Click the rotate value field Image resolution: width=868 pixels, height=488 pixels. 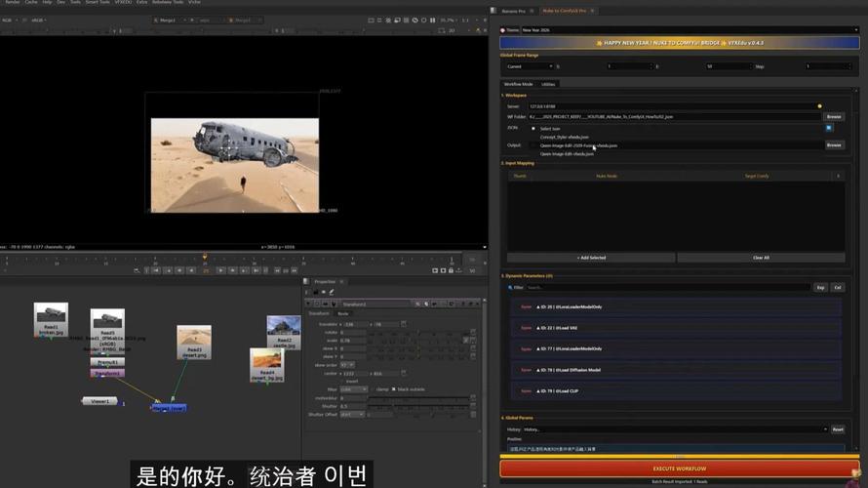[x=353, y=333]
